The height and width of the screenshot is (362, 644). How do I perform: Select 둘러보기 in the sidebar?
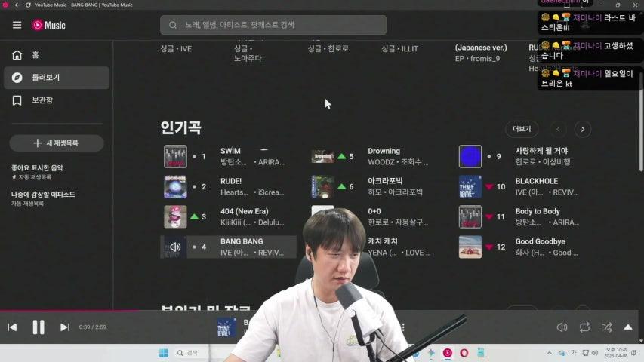tap(45, 78)
